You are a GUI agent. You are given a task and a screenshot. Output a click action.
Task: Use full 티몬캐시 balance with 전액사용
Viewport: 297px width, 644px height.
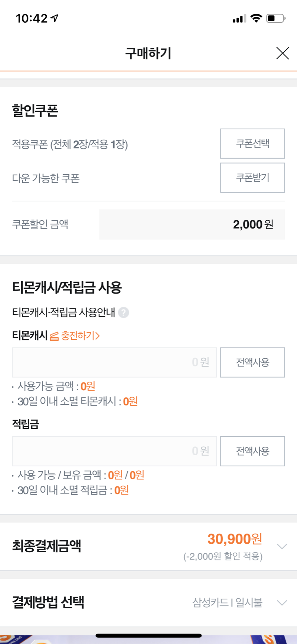(x=252, y=362)
